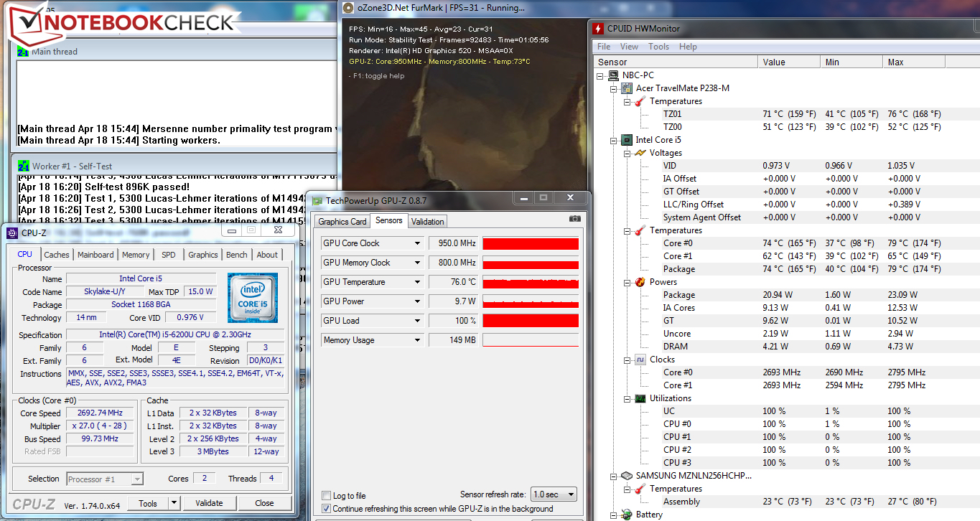Open the View menu in HWMonitor
Screen dimensions: 980x521
coord(629,47)
